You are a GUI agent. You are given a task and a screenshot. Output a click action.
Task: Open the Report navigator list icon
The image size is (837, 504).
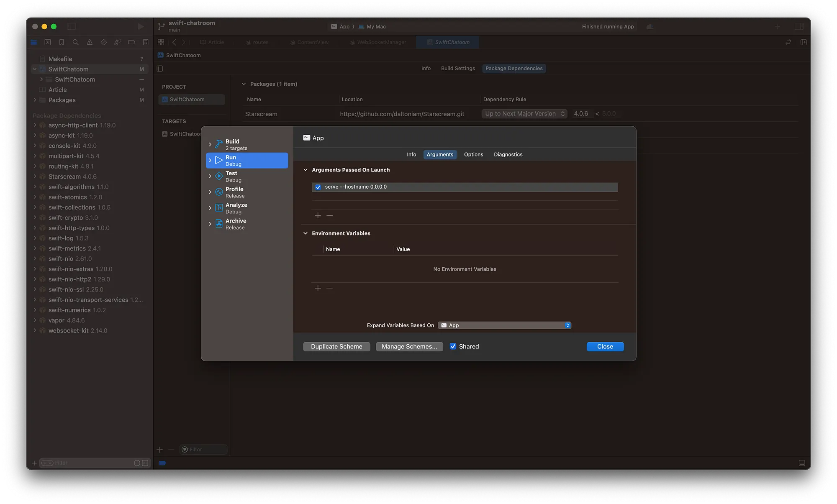(145, 42)
